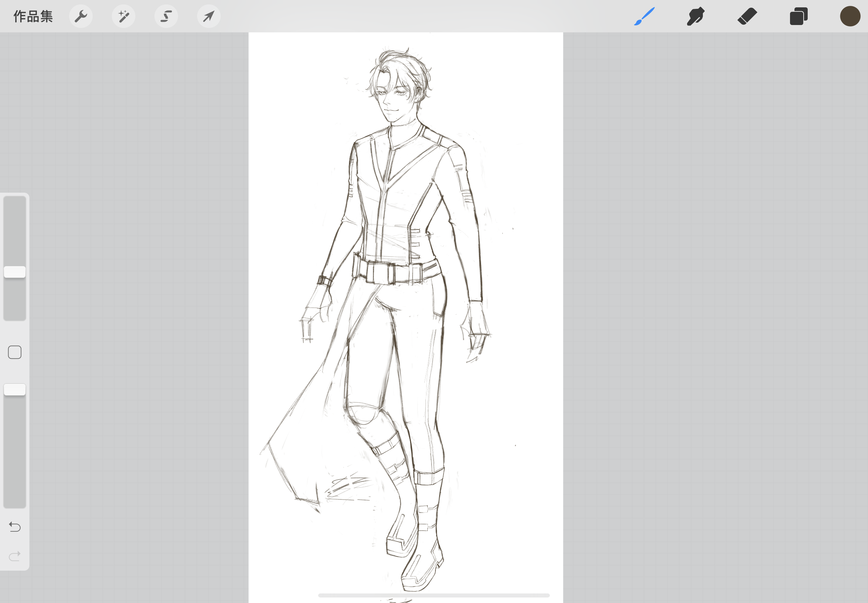Open the brown color picker swatch
The height and width of the screenshot is (603, 868).
pyautogui.click(x=850, y=16)
